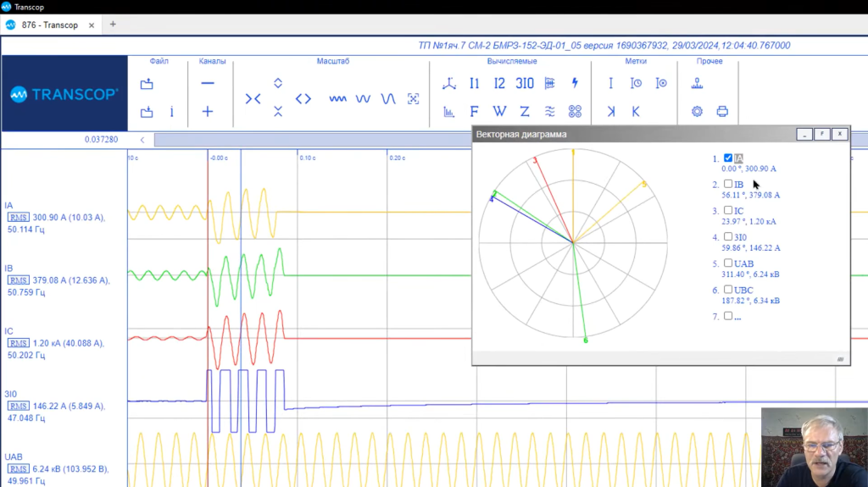Click the network topology icon under Прочее
868x487 pixels.
(x=697, y=84)
